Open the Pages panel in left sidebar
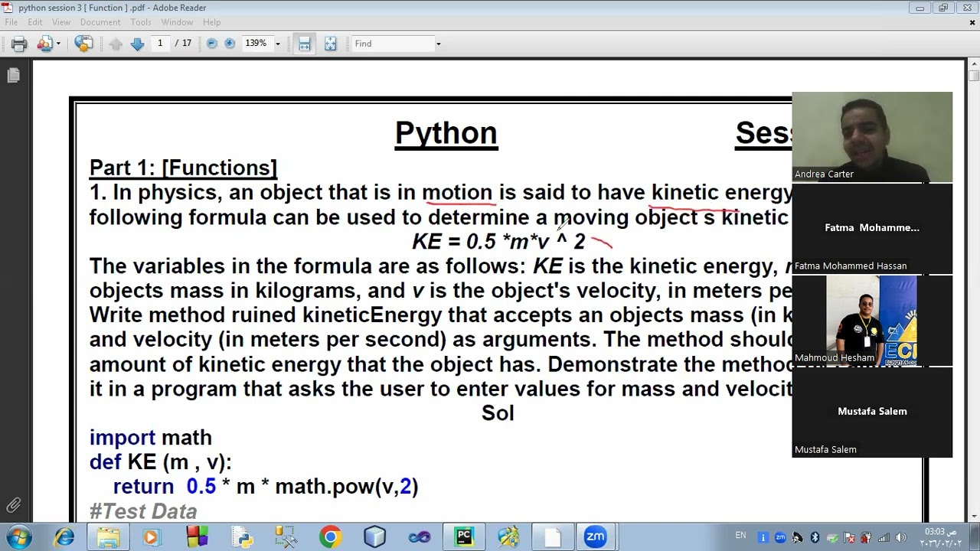 point(13,75)
